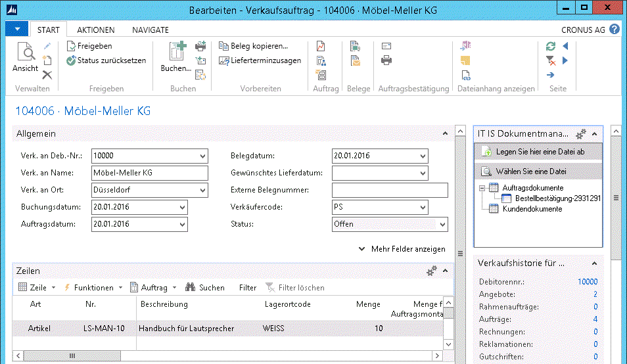This screenshot has width=627, height=364.
Task: Open the Funktionen menu
Action: (x=93, y=287)
